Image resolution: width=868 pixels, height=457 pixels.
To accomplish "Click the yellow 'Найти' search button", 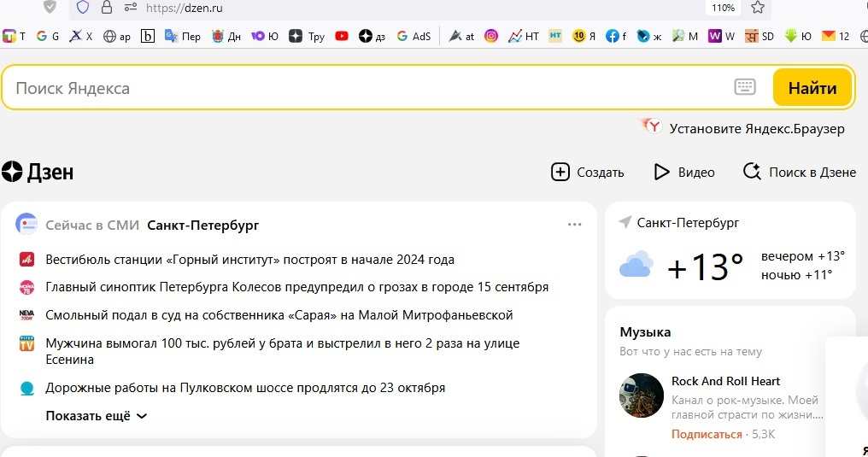I will click(812, 87).
